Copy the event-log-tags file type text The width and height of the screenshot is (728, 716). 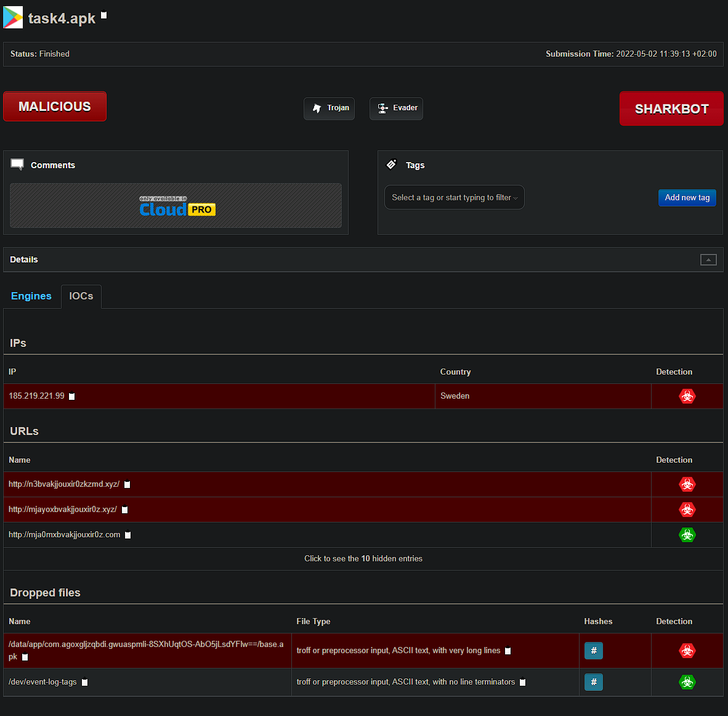[523, 682]
